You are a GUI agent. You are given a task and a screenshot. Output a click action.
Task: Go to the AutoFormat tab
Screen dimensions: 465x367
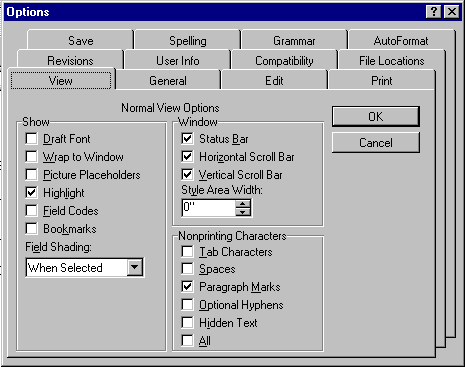tap(401, 40)
